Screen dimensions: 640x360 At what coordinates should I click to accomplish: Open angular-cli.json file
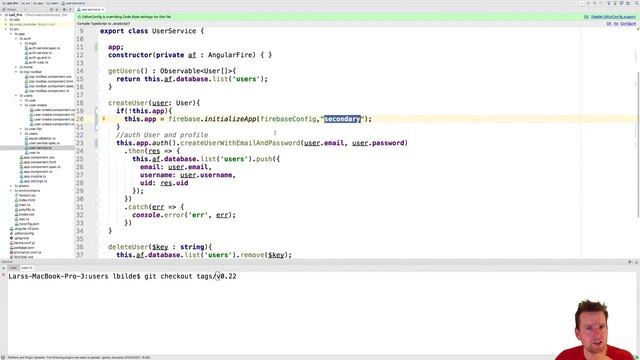(24, 229)
